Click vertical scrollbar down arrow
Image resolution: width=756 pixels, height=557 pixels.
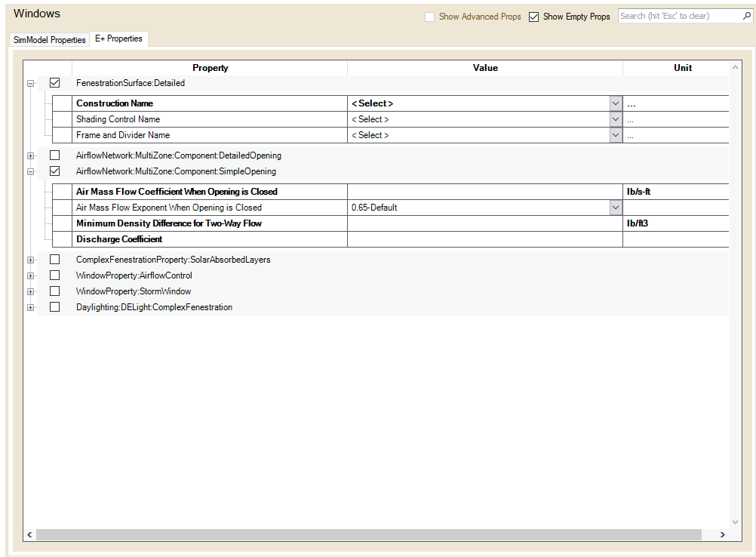coord(735,522)
